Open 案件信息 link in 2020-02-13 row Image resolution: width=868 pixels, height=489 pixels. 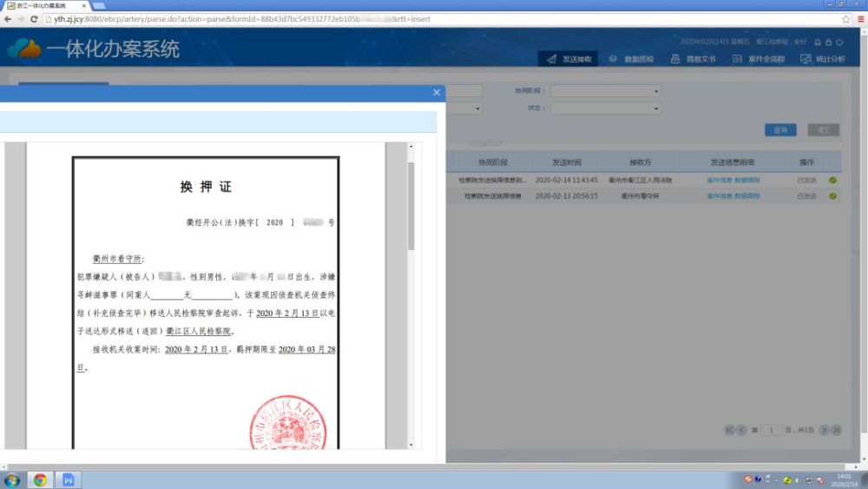(x=719, y=196)
